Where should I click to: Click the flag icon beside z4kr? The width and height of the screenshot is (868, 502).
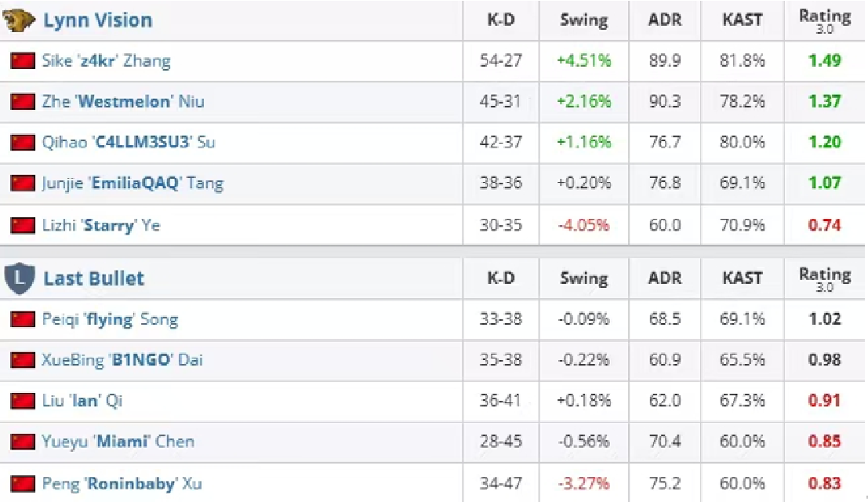23,60
